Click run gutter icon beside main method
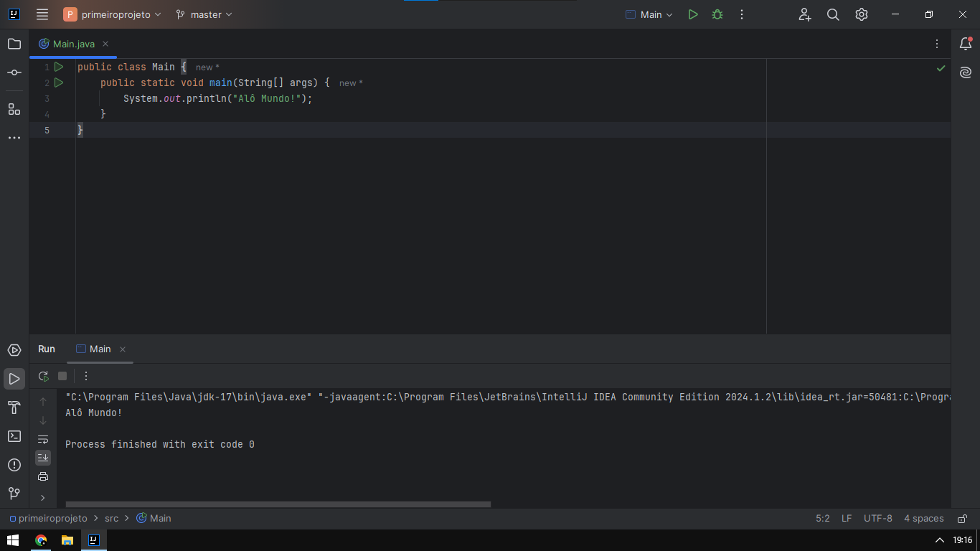The width and height of the screenshot is (980, 551). click(x=59, y=83)
